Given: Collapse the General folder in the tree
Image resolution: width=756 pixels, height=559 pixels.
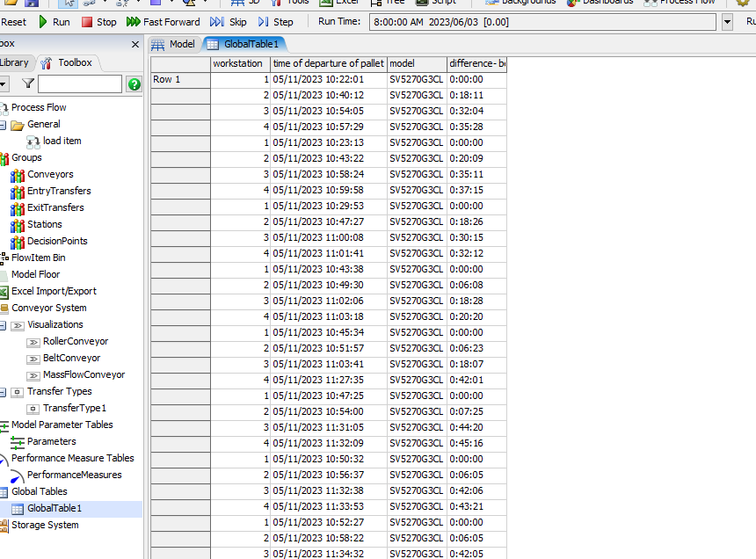Looking at the screenshot, I should click(4, 125).
